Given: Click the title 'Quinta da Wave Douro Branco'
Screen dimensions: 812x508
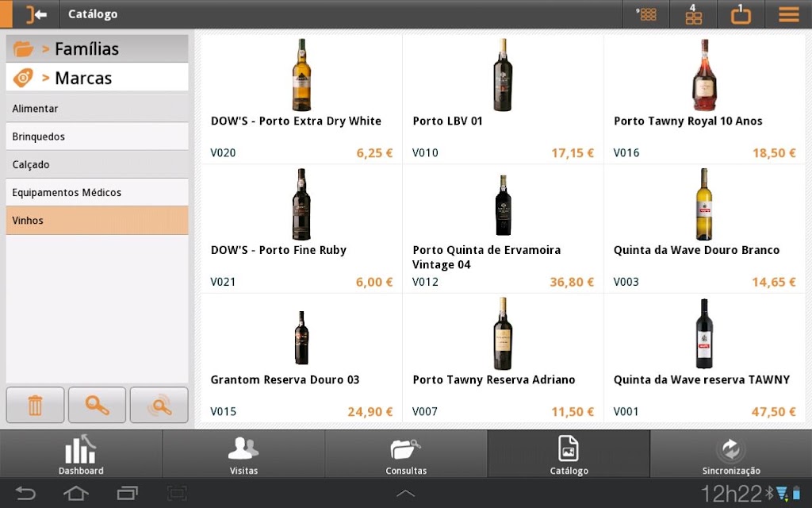Looking at the screenshot, I should [x=696, y=250].
